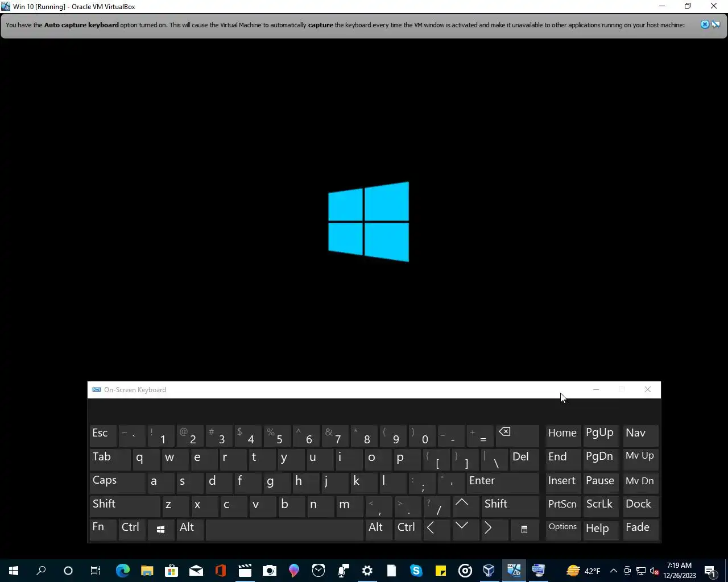728x582 pixels.
Task: Open the network tray icon
Action: pyautogui.click(x=641, y=571)
